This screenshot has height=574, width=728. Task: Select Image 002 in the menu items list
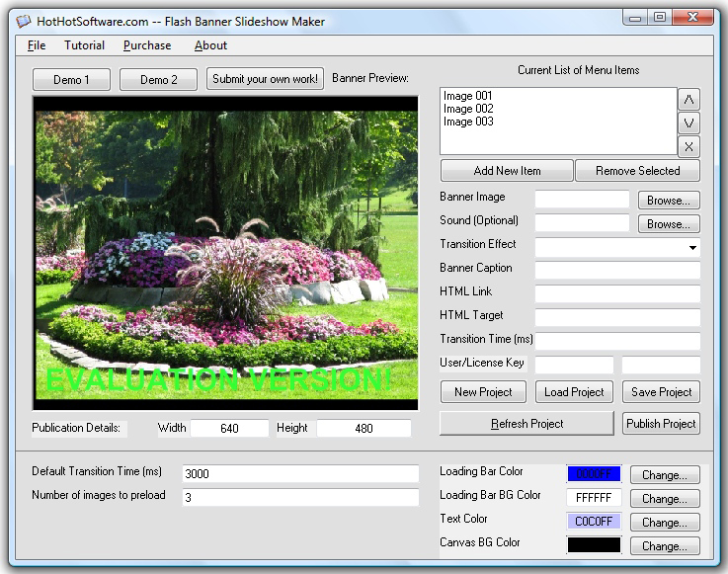pos(469,109)
